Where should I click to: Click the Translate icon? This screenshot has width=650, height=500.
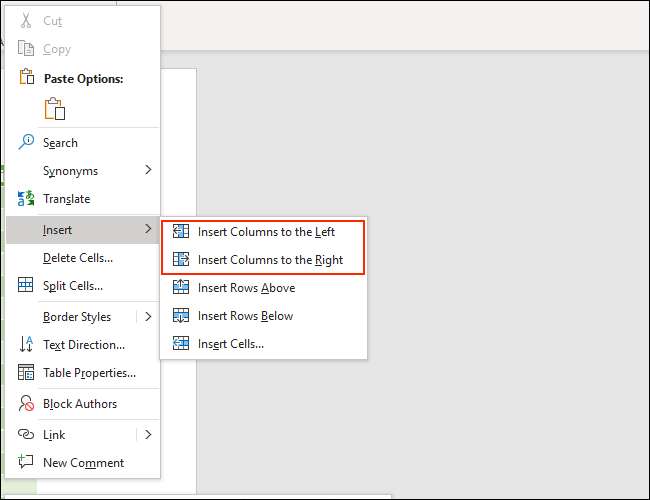point(26,198)
